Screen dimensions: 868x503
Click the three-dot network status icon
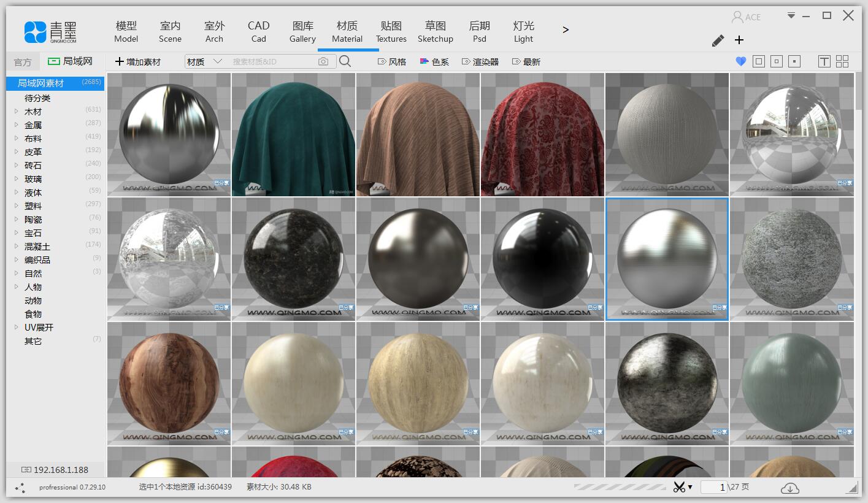pos(20,488)
